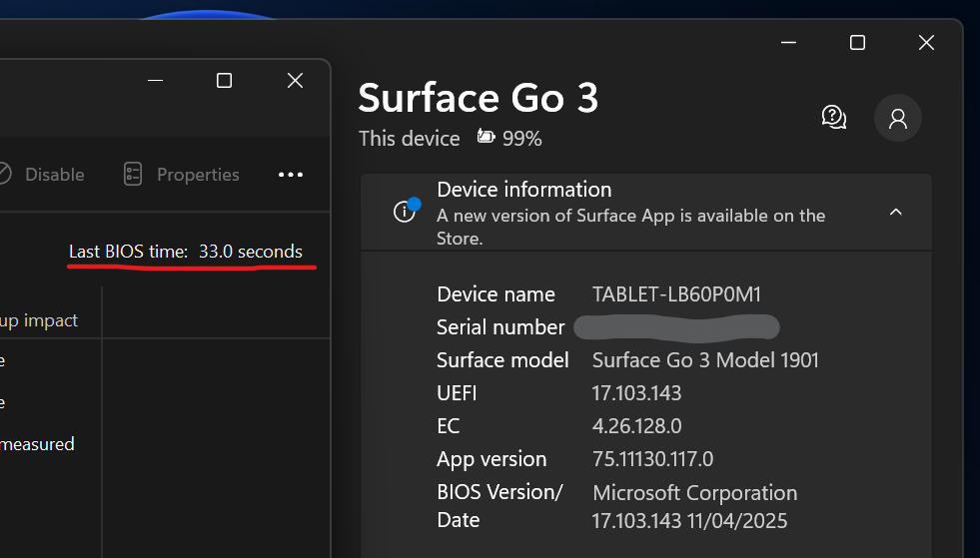Maximize the Task Manager window

coord(224,81)
